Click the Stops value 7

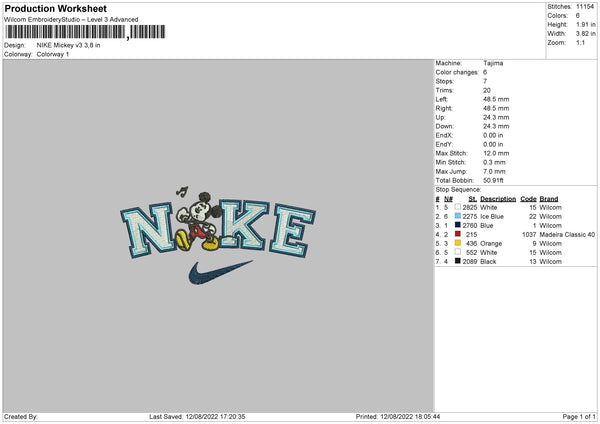point(485,82)
